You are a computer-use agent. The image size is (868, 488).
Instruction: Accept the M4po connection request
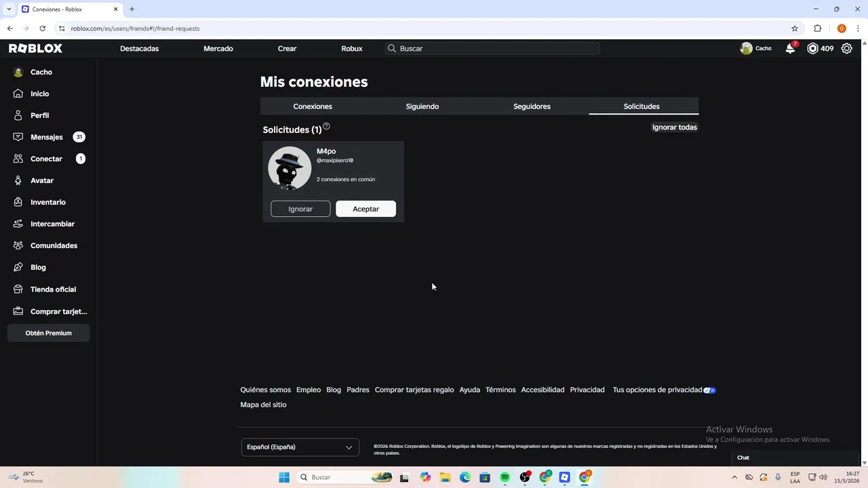tap(366, 209)
